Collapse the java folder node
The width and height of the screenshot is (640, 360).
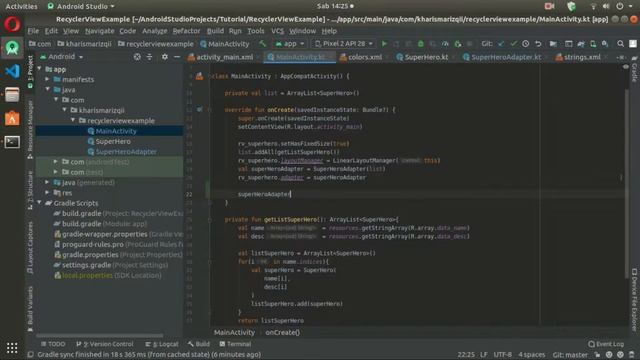point(48,89)
